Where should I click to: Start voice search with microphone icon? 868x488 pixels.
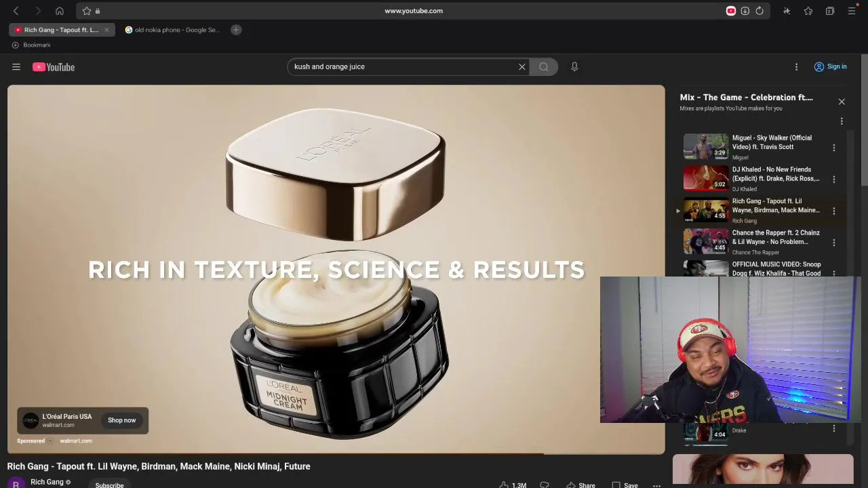coord(574,66)
